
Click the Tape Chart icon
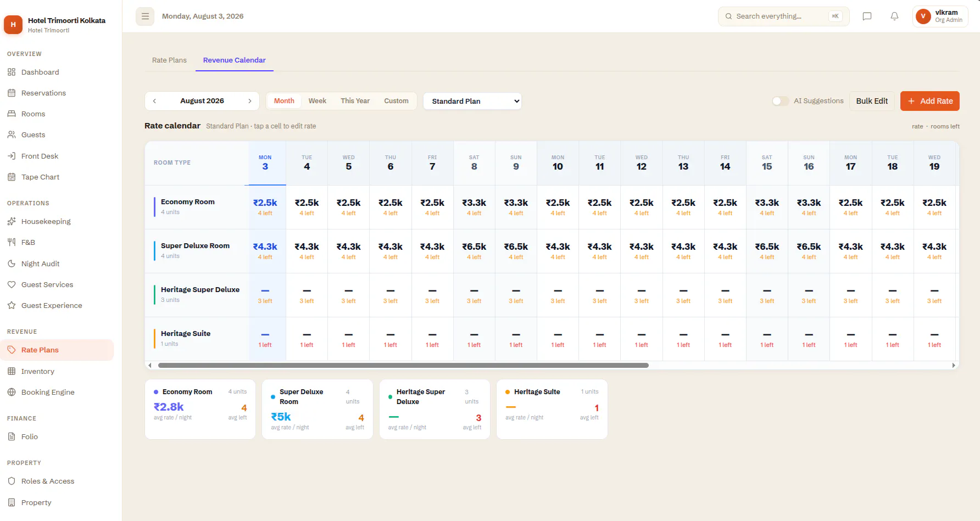pos(12,177)
